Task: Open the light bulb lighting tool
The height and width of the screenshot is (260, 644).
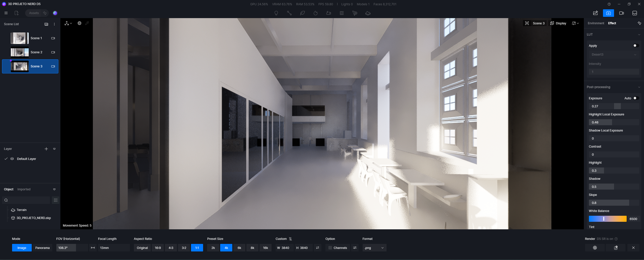Action: [276, 13]
